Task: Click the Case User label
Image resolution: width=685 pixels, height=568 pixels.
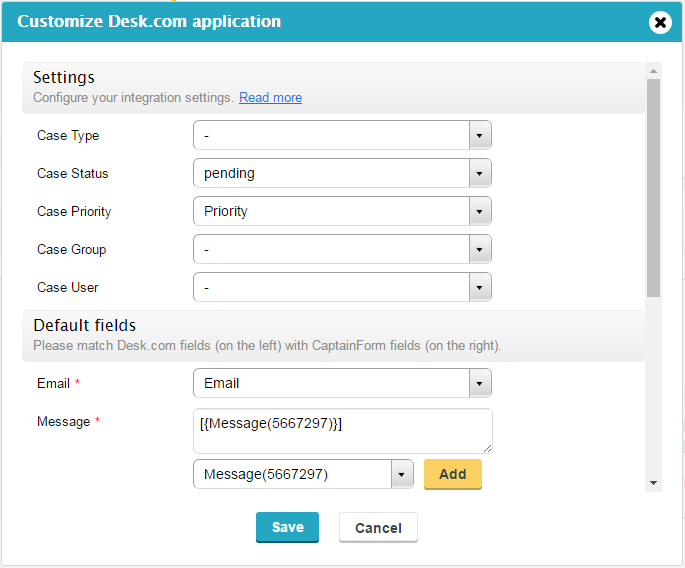Action: (x=68, y=287)
